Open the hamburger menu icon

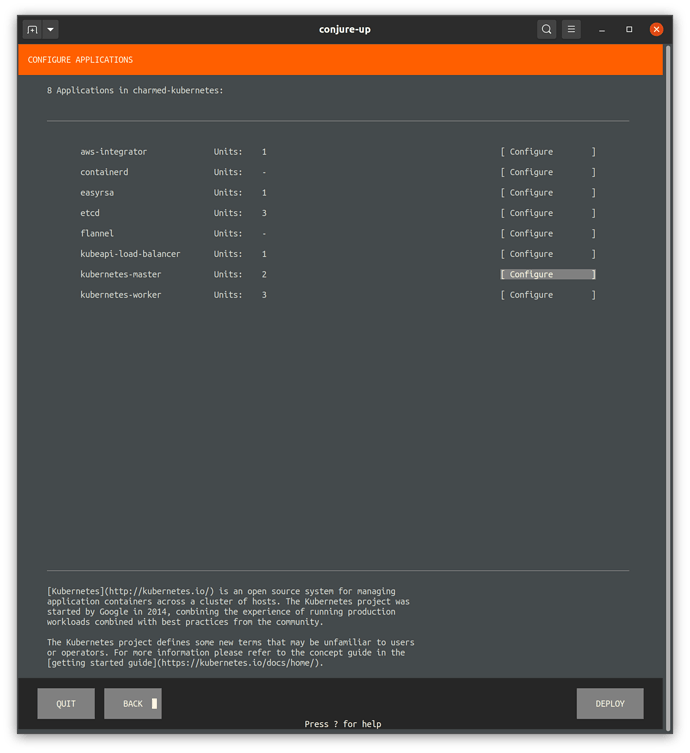571,29
